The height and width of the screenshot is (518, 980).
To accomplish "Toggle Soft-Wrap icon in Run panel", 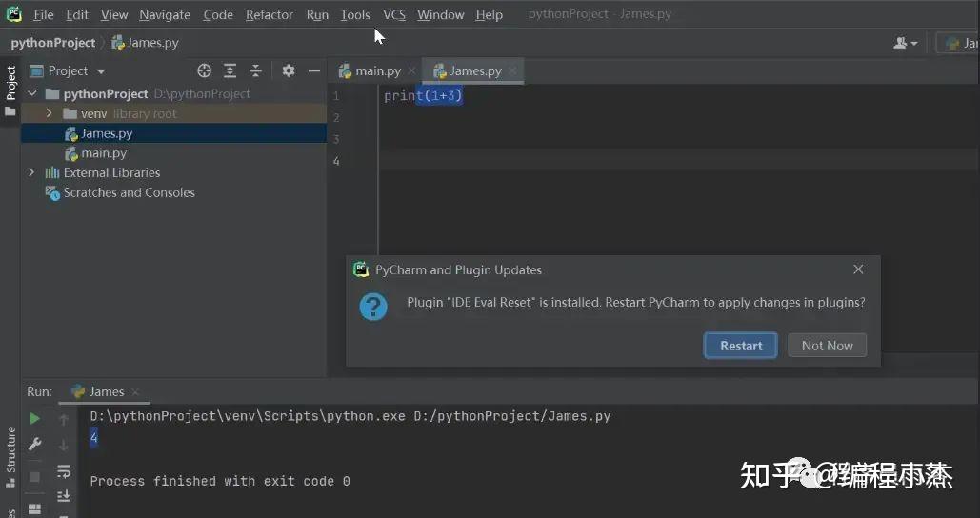I will point(63,471).
